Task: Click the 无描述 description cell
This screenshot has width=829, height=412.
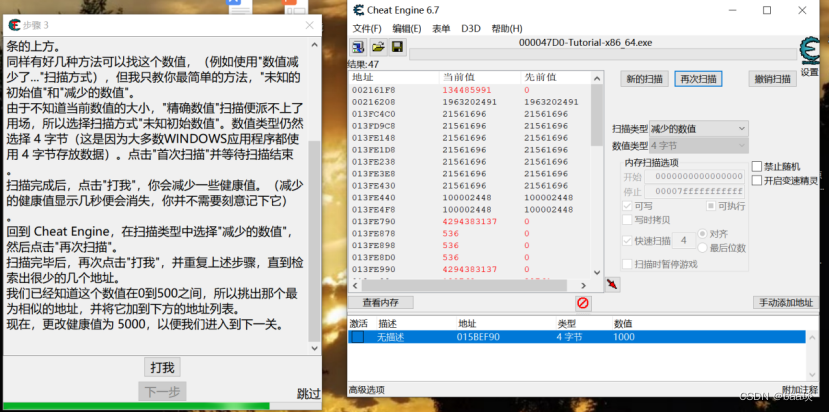Action: tap(390, 337)
